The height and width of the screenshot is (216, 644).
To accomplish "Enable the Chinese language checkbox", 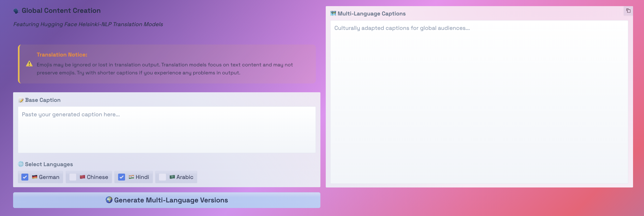I will click(x=73, y=177).
